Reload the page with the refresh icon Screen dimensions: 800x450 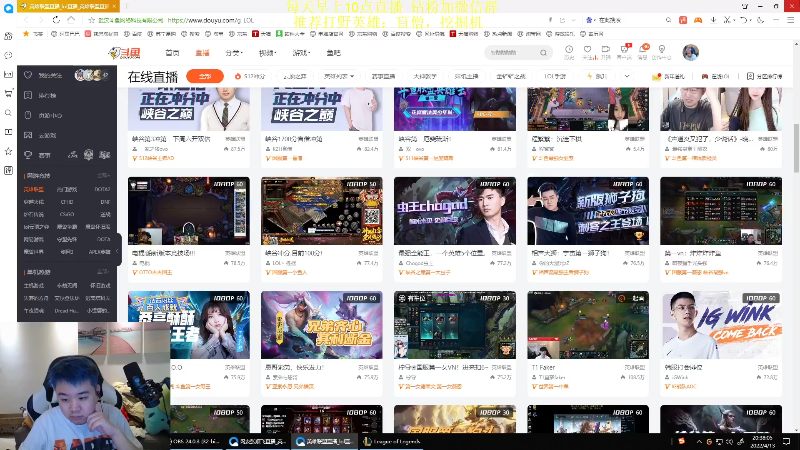click(x=56, y=20)
